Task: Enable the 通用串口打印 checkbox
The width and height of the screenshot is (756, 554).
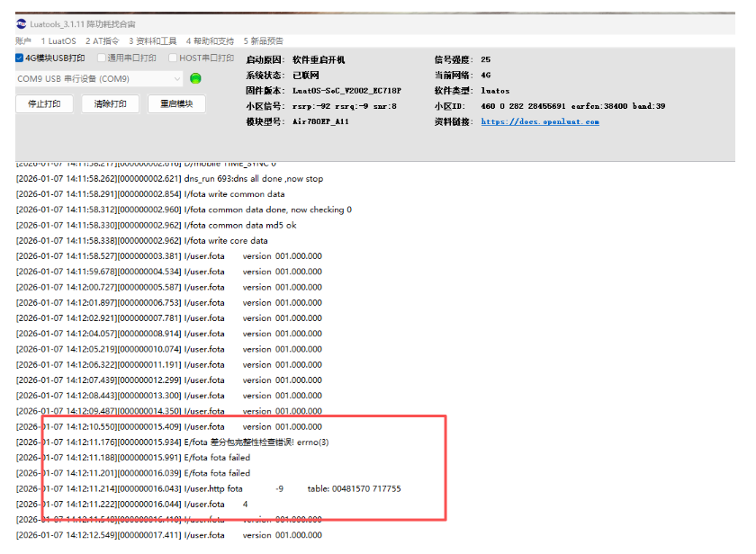Action: [x=101, y=58]
